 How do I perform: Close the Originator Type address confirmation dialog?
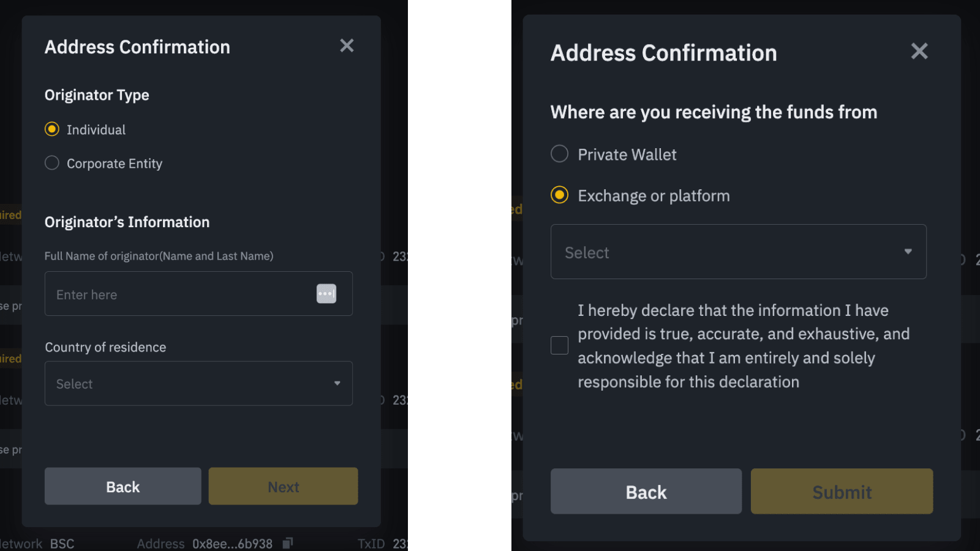click(x=347, y=46)
